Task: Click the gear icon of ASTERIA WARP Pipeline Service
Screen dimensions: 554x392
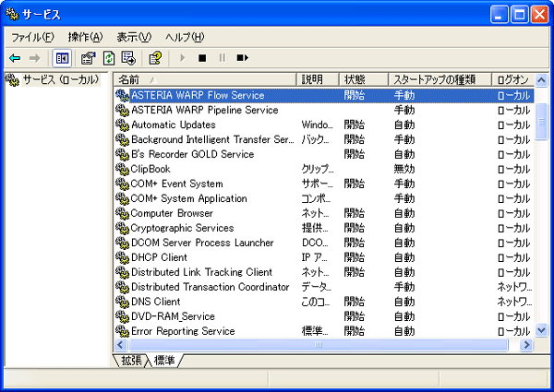Action: 122,110
